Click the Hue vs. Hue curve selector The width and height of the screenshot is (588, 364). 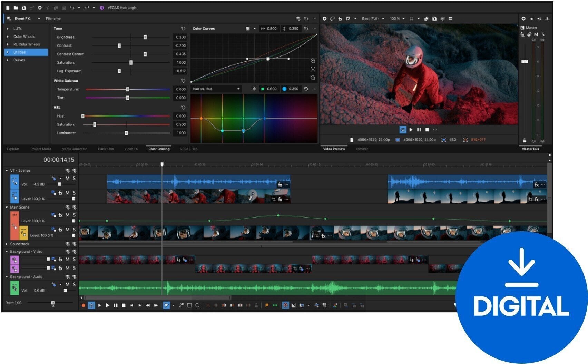(x=216, y=89)
